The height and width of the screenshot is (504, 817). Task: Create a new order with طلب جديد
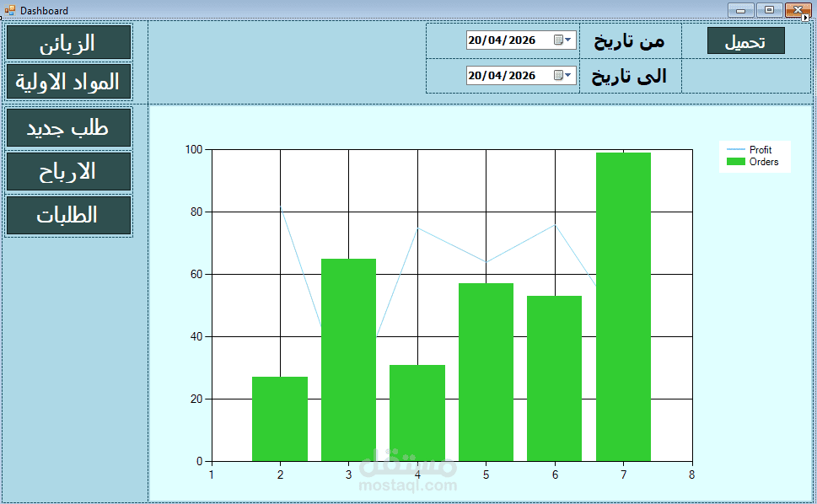click(x=68, y=127)
